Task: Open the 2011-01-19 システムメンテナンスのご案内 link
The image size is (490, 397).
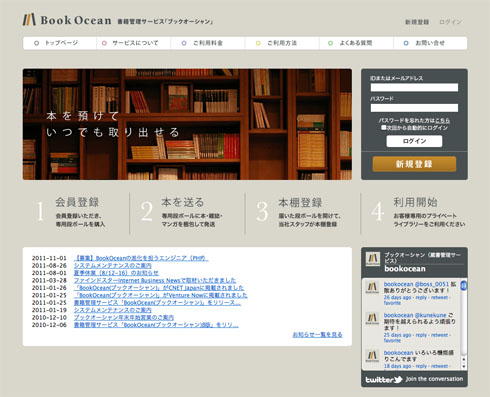Action: (x=113, y=310)
